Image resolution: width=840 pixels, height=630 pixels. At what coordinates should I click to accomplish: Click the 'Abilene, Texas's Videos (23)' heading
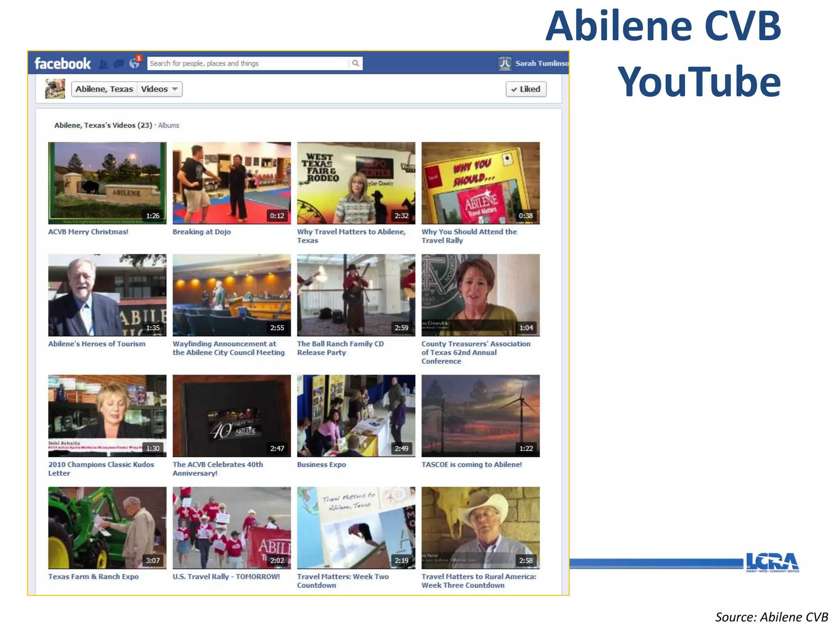pos(103,126)
